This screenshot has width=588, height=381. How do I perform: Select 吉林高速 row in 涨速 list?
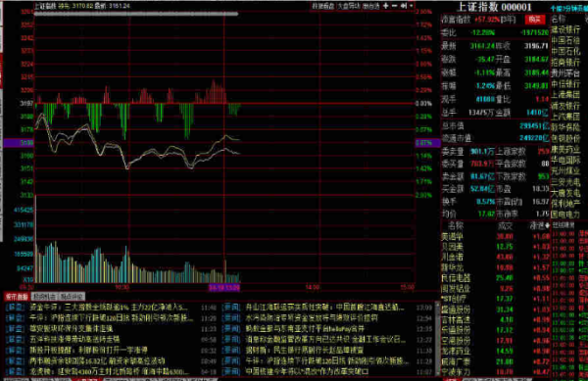pos(495,320)
